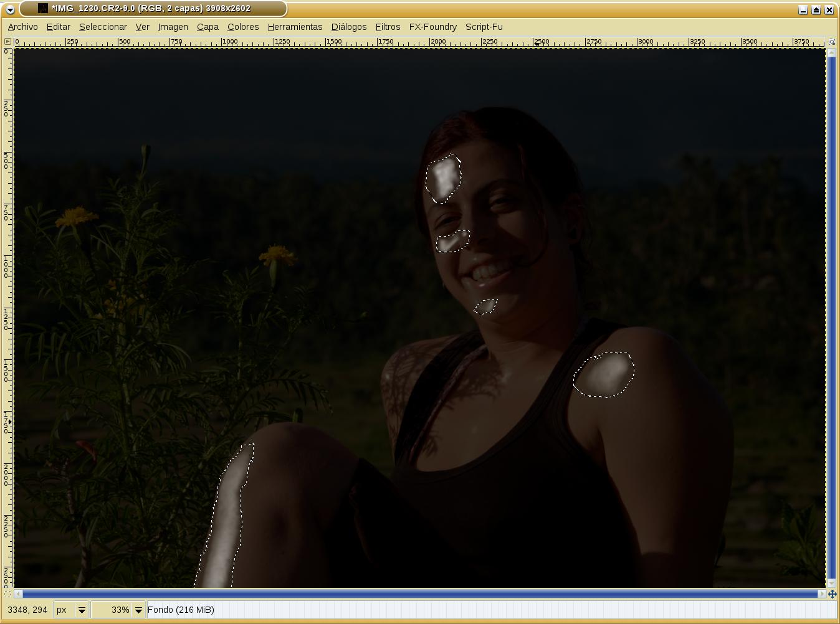Open the navigation preview cross-arrows icon
The width and height of the screenshot is (840, 624).
[832, 594]
